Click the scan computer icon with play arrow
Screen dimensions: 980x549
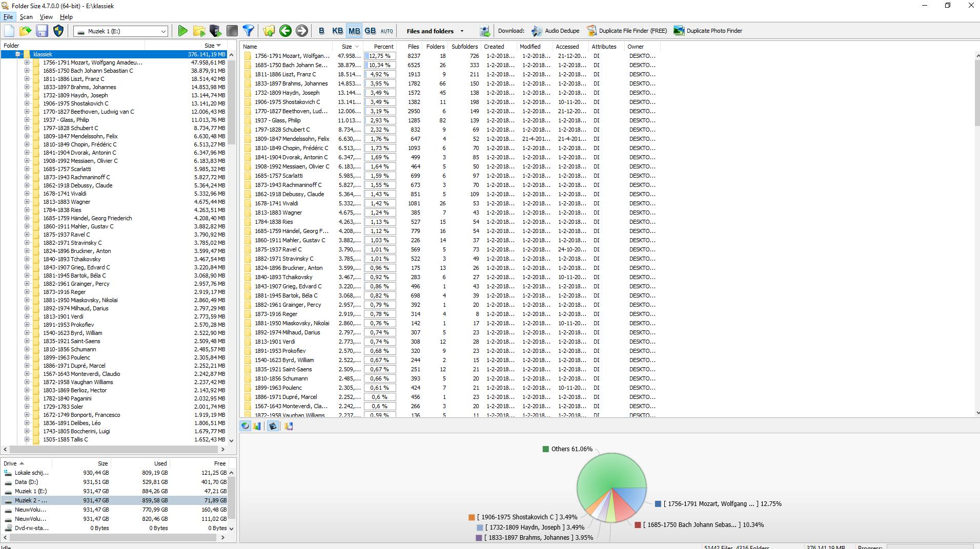[216, 31]
